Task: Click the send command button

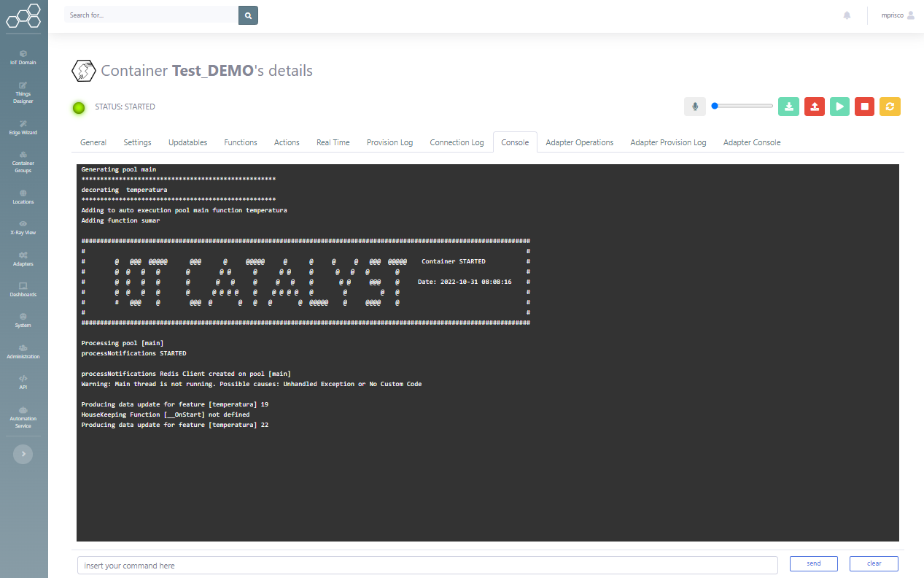Action: 813,563
